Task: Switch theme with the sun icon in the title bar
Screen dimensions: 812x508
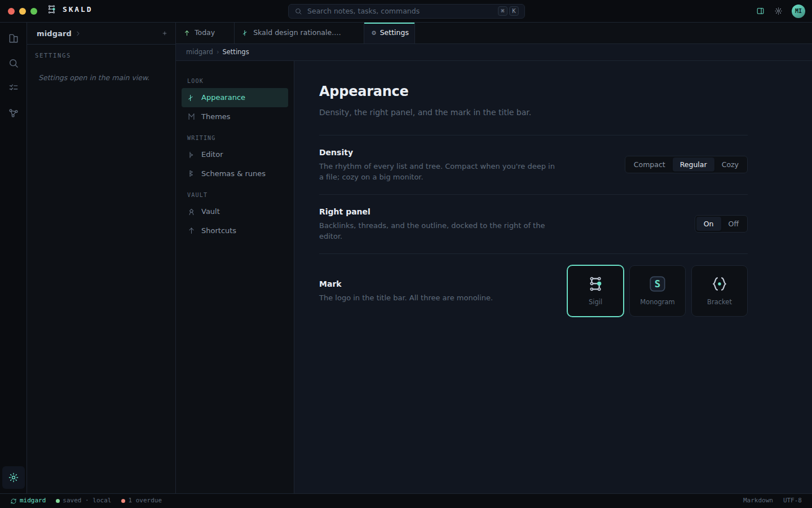Action: pyautogui.click(x=778, y=11)
